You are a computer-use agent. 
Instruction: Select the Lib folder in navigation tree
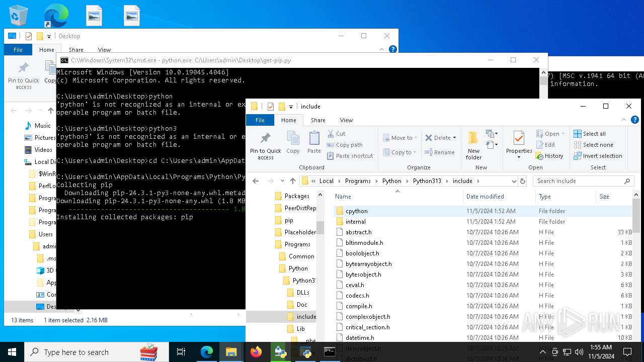[x=300, y=329]
